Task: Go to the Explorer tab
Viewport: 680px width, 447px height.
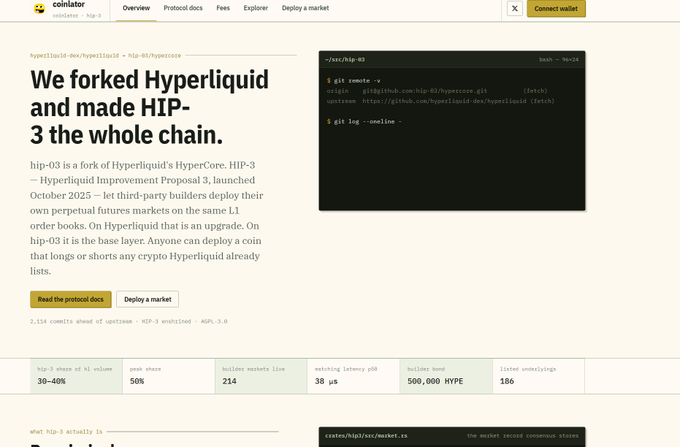Action: click(x=255, y=8)
